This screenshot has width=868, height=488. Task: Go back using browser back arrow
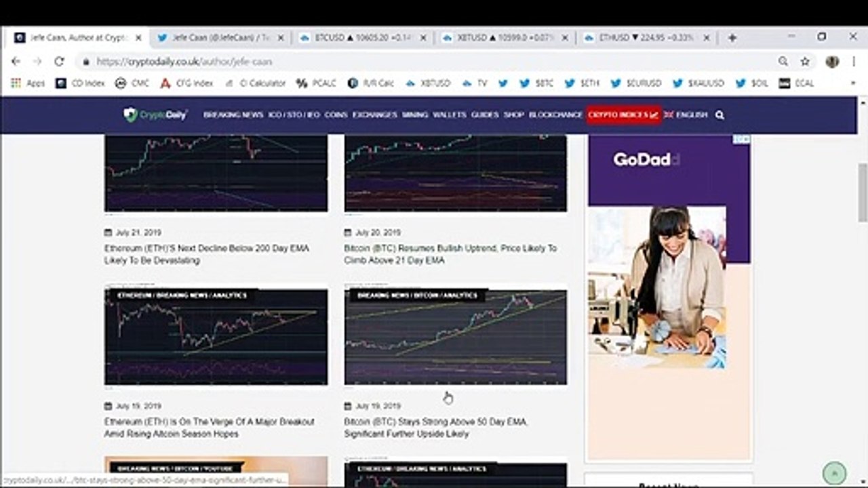(16, 62)
